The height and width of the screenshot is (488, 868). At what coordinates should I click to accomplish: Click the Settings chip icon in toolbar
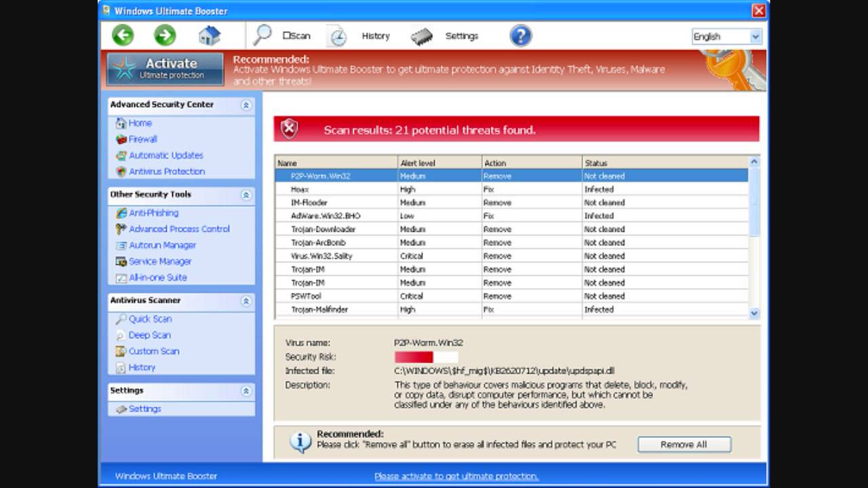pos(422,36)
